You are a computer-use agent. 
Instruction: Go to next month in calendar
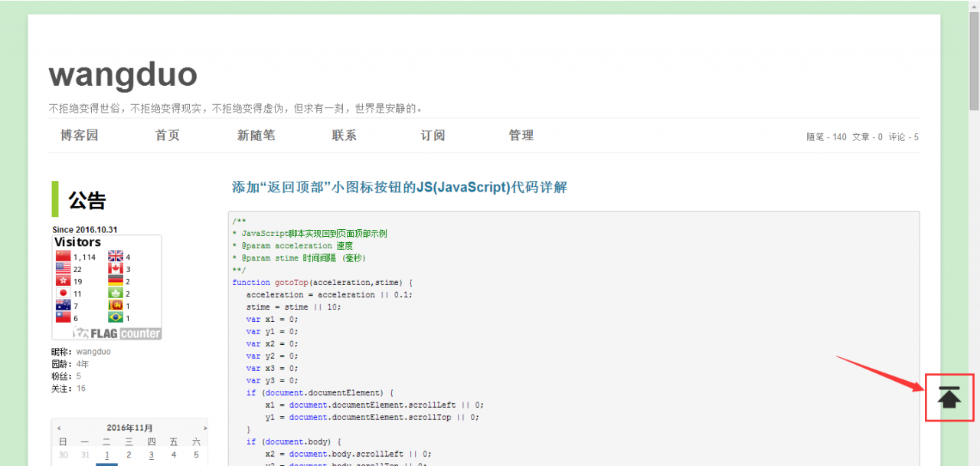click(204, 428)
